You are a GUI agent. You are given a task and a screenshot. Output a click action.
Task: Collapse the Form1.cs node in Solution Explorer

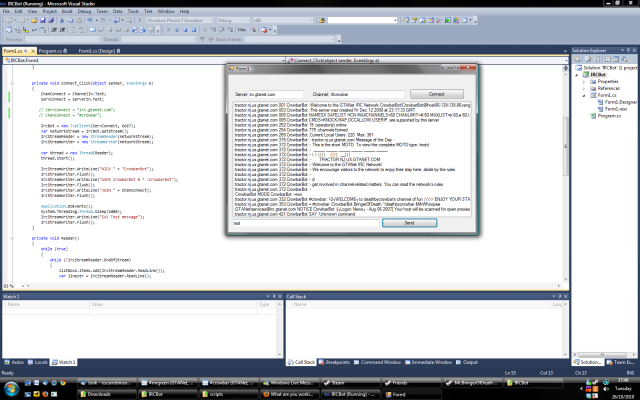[x=584, y=95]
